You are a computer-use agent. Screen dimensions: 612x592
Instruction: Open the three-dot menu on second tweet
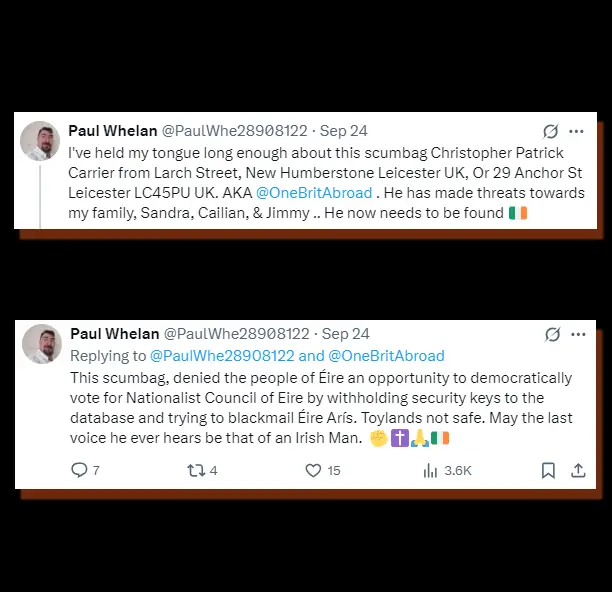(578, 334)
